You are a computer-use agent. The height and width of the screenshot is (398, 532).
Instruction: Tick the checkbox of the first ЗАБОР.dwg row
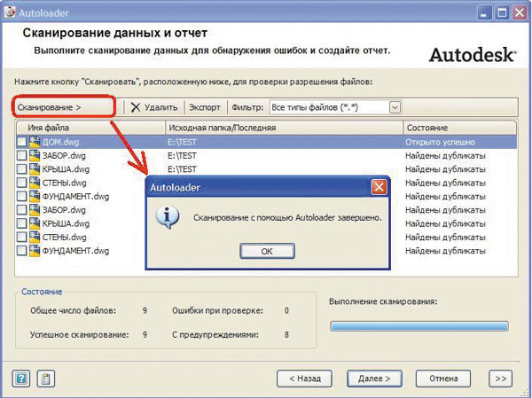tap(21, 155)
